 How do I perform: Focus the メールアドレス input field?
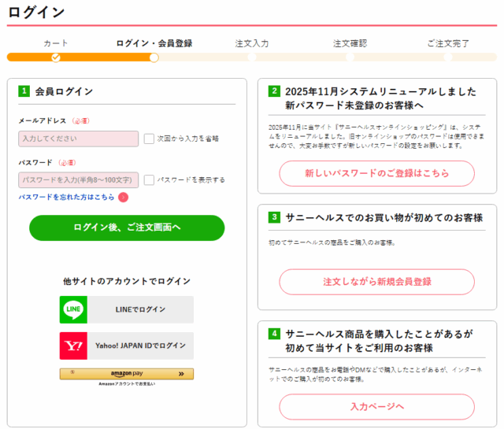(78, 139)
